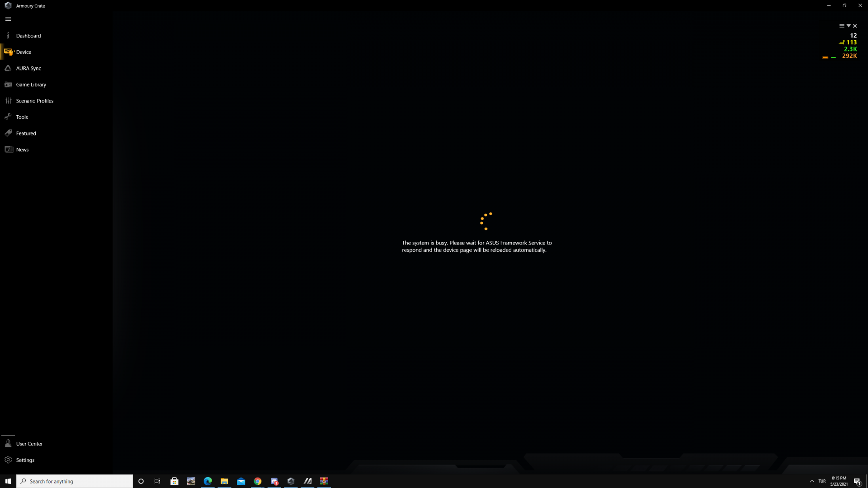Open the Featured tag section
868x488 pixels.
[x=8, y=133]
